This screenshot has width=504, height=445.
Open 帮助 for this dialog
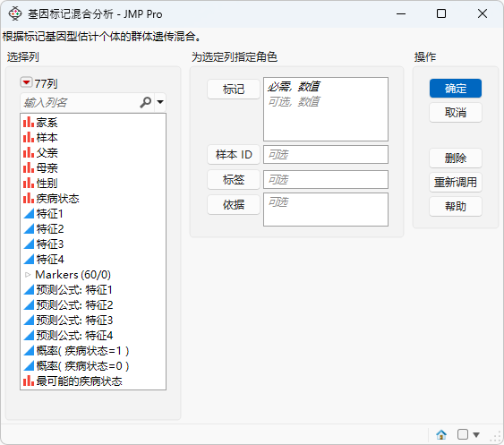[x=456, y=207]
